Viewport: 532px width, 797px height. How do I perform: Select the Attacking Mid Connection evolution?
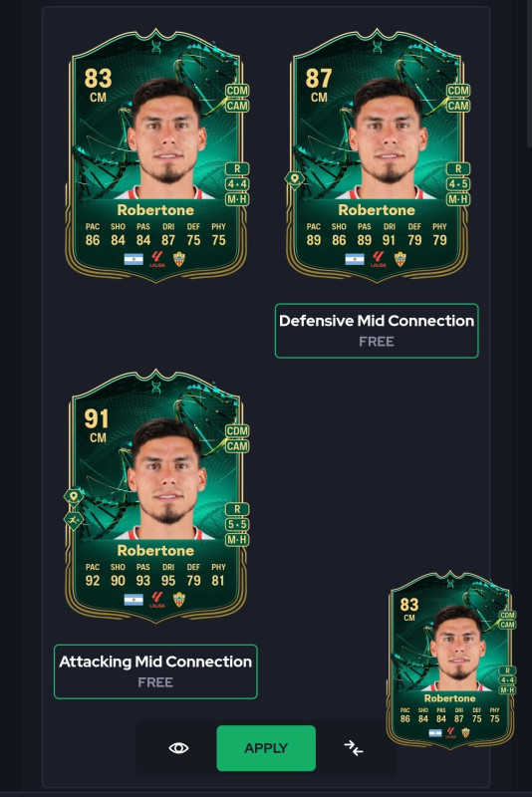click(x=155, y=671)
